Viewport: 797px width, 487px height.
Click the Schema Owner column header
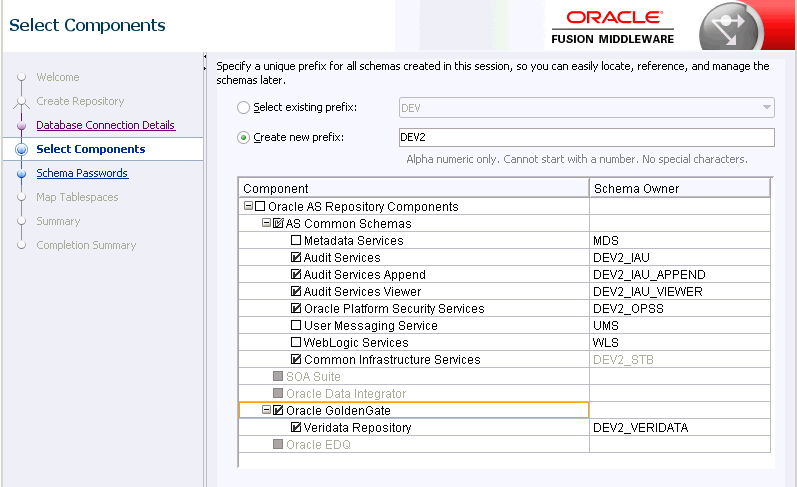(680, 188)
